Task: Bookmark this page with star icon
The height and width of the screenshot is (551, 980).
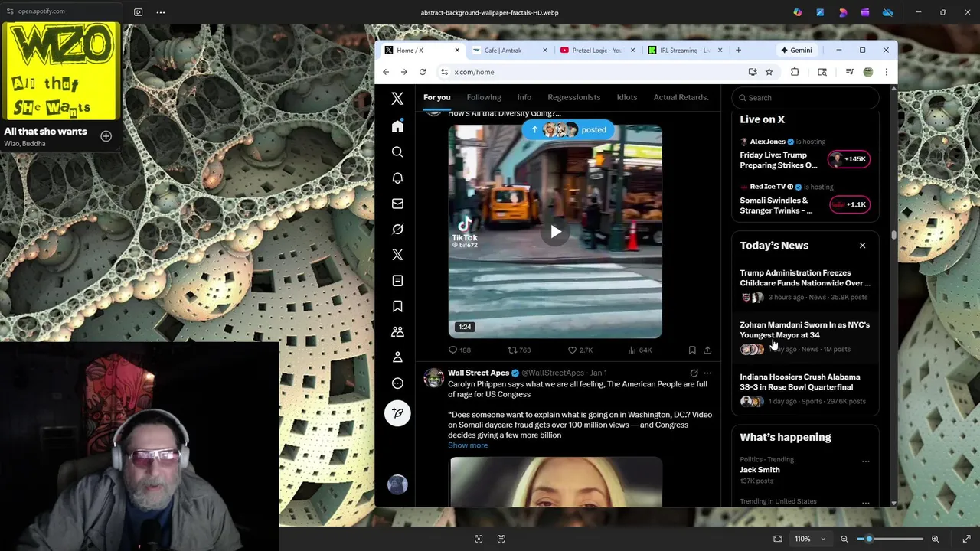Action: pos(769,72)
